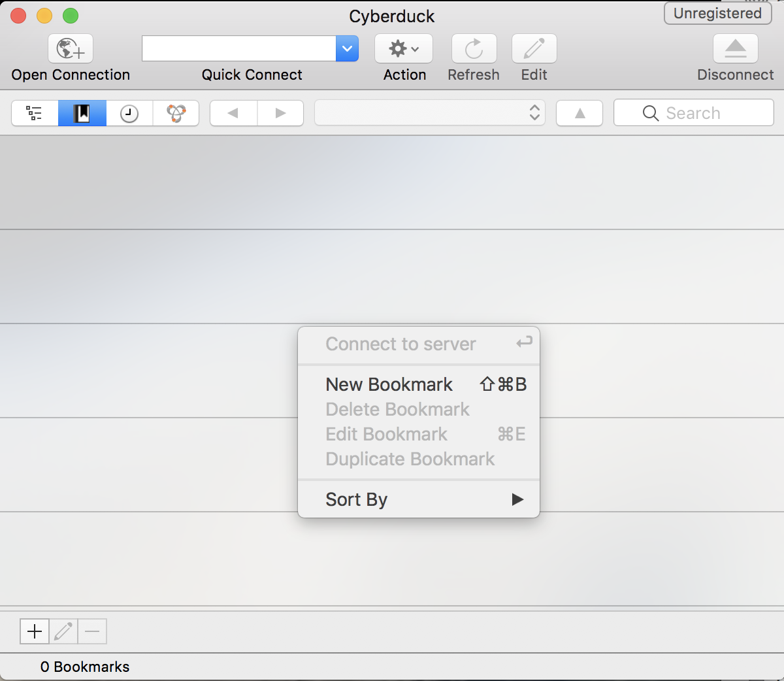The height and width of the screenshot is (681, 784).
Task: Choose New Bookmark from context menu
Action: tap(419, 384)
